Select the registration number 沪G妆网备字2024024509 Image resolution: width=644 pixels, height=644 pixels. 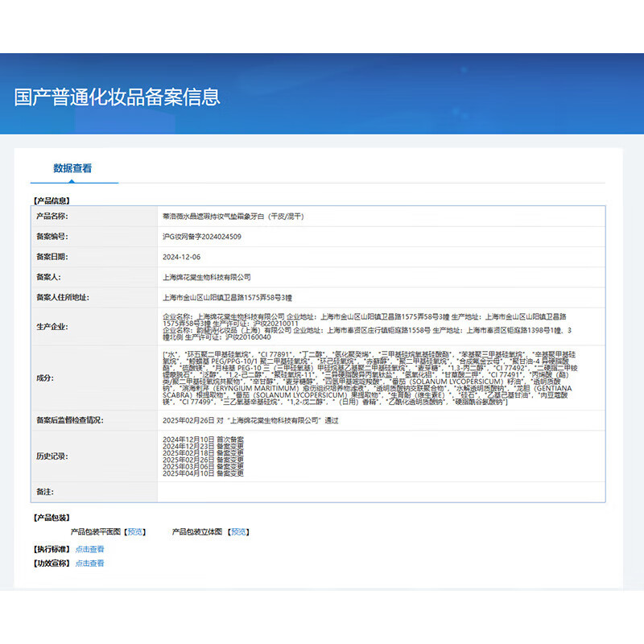pyautogui.click(x=201, y=237)
